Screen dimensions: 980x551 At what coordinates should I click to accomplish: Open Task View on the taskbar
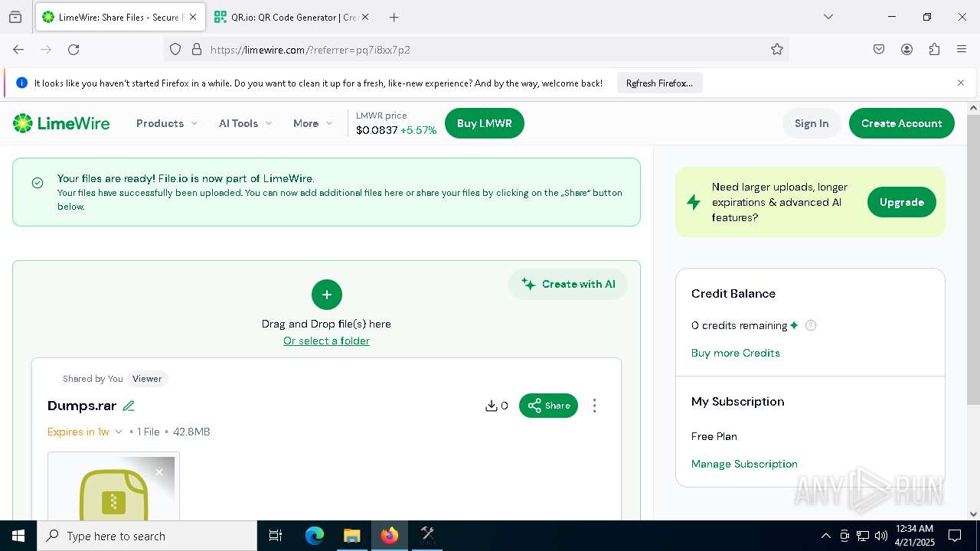276,536
